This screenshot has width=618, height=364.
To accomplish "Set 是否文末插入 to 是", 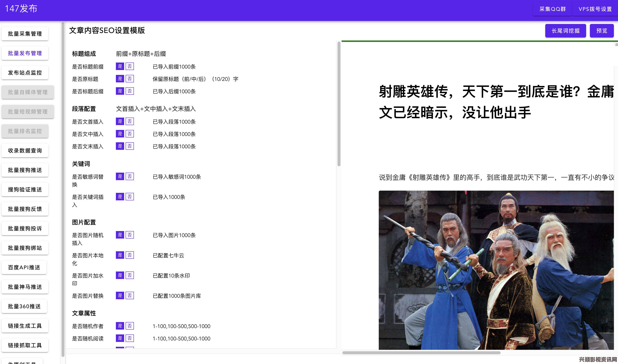I will pyautogui.click(x=120, y=146).
